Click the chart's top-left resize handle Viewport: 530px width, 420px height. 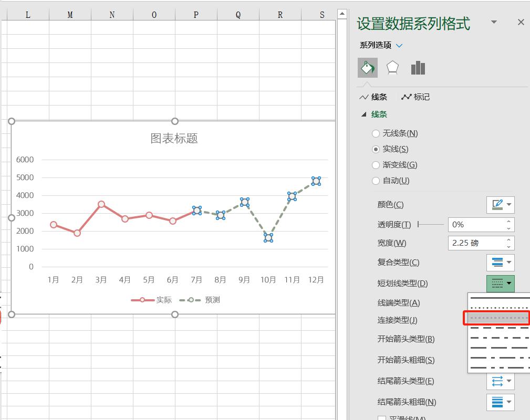coord(12,121)
